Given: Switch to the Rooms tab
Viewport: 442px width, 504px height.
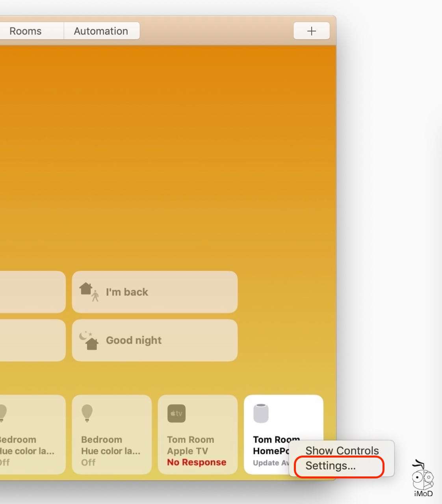Looking at the screenshot, I should pyautogui.click(x=25, y=31).
